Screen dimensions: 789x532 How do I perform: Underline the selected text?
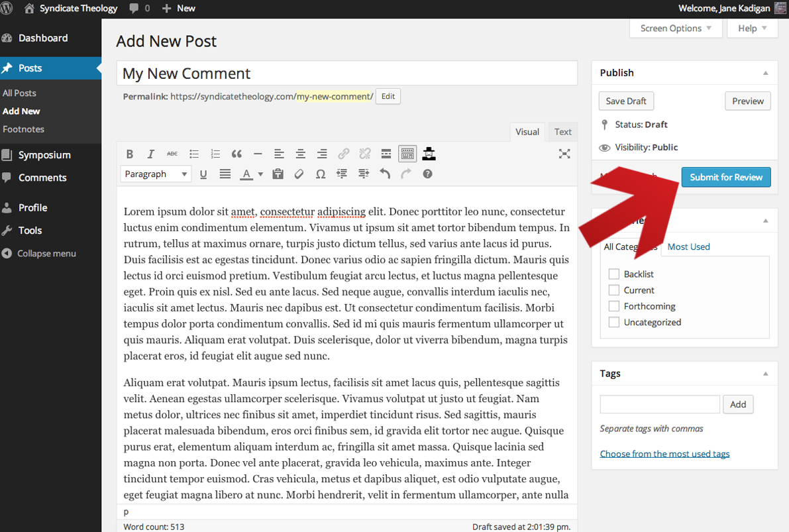(203, 174)
